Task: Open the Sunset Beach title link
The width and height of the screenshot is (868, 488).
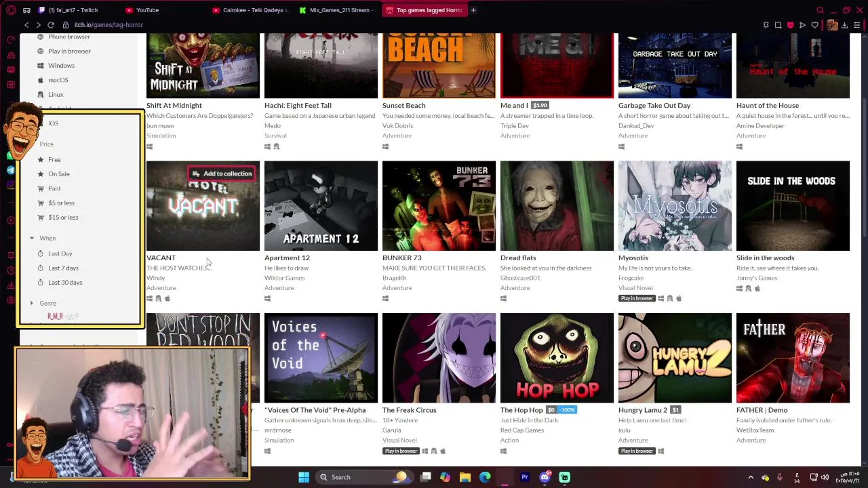Action: [403, 106]
